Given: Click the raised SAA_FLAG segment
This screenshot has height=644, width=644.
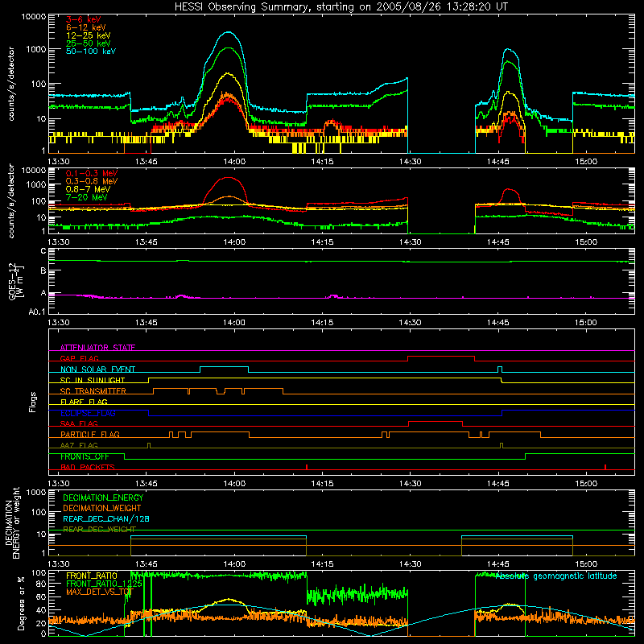Looking at the screenshot, I should pos(436,422).
